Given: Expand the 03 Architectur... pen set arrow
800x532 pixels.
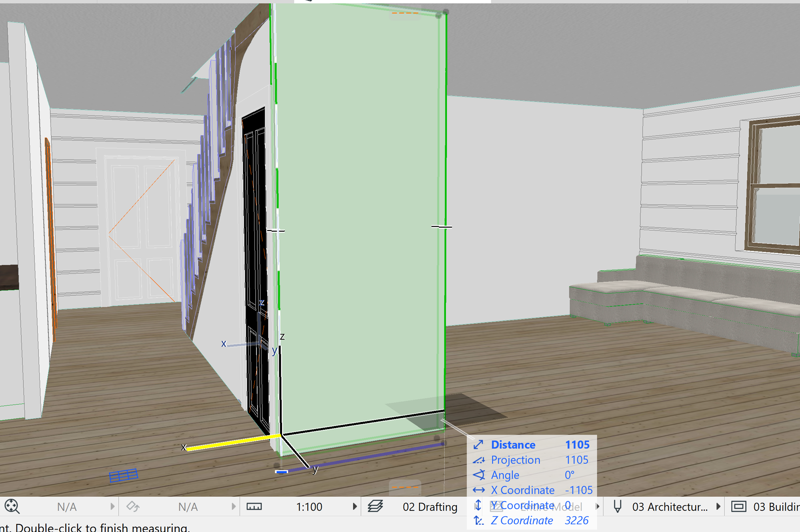Looking at the screenshot, I should (718, 506).
